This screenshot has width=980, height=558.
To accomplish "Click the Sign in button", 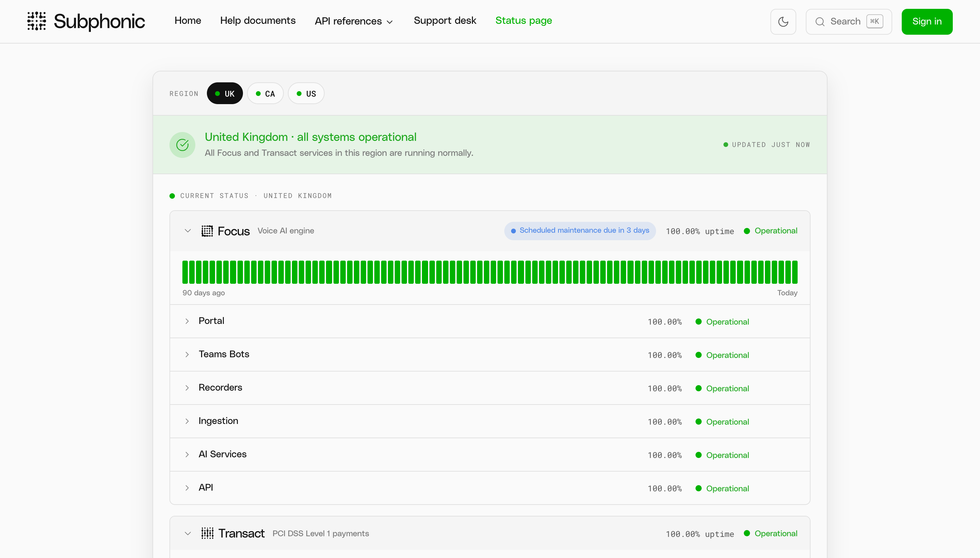I will tap(927, 21).
